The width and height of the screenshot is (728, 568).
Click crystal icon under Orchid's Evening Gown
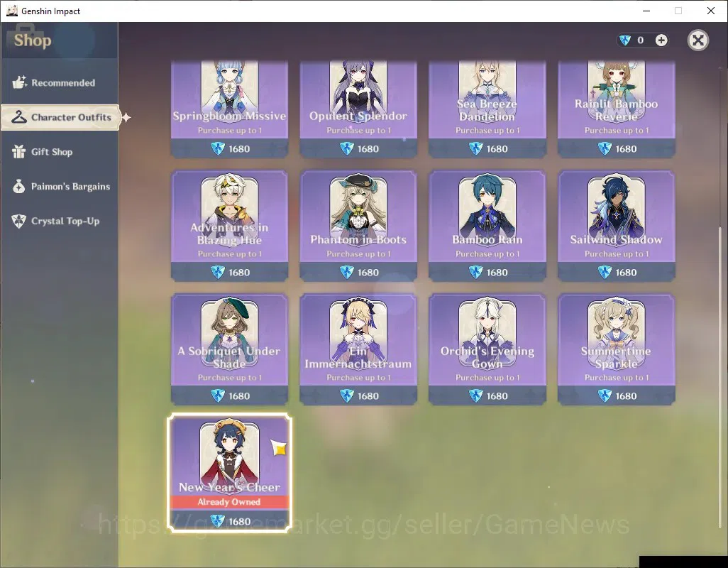[476, 395]
